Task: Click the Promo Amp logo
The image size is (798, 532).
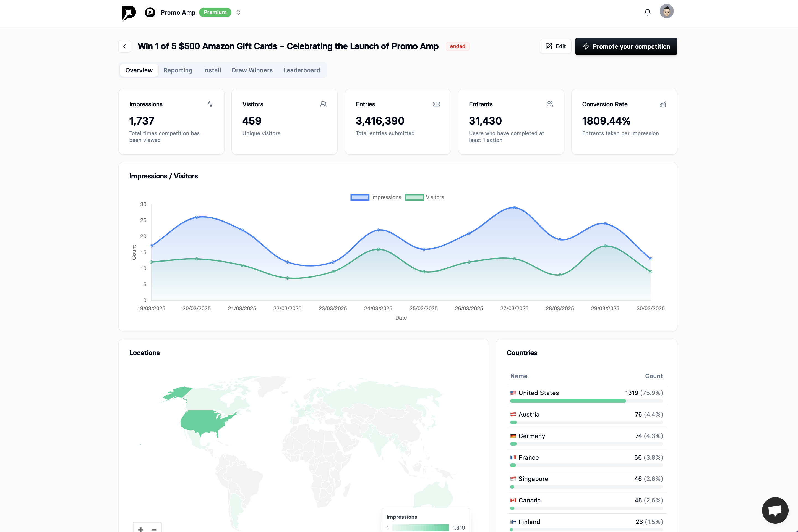Action: 129,12
